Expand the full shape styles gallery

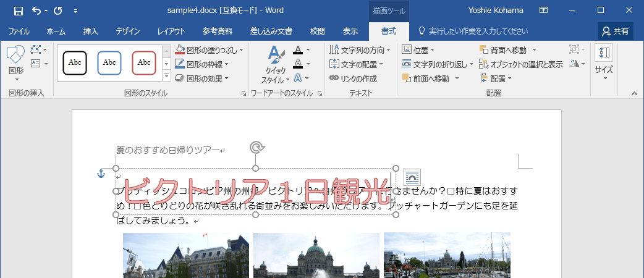[x=166, y=75]
